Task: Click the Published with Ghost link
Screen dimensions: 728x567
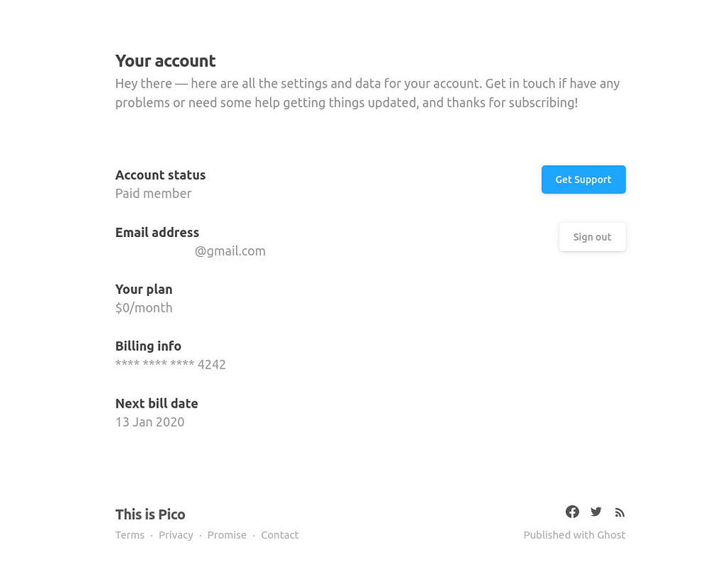Action: 574,534
